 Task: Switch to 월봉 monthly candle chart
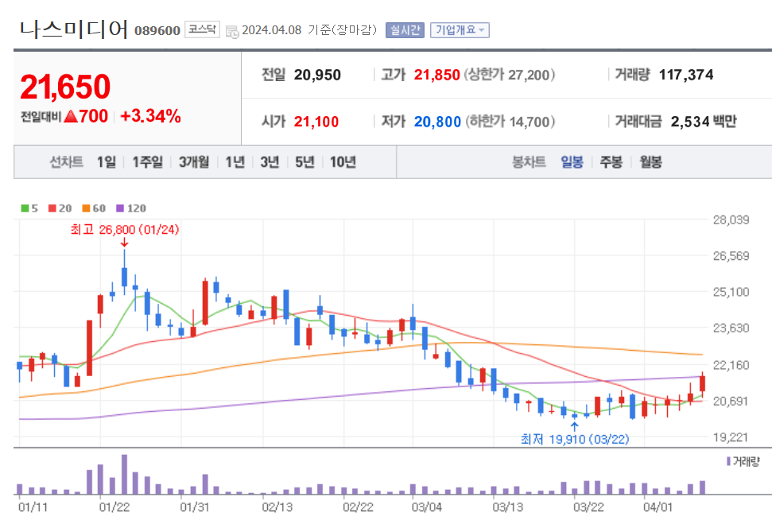(x=650, y=162)
